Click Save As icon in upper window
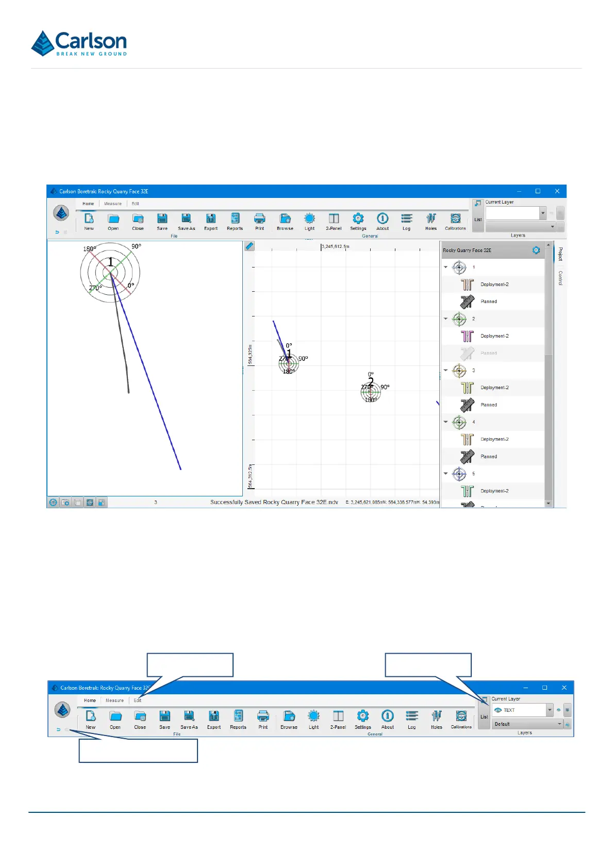Image resolution: width=614 pixels, height=868 pixels. pyautogui.click(x=186, y=219)
